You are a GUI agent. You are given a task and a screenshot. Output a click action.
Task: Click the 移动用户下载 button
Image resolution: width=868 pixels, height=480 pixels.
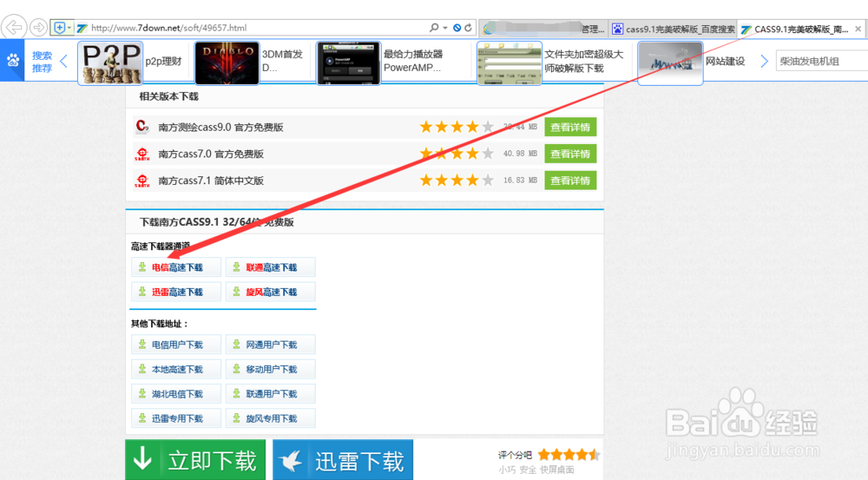click(x=270, y=369)
